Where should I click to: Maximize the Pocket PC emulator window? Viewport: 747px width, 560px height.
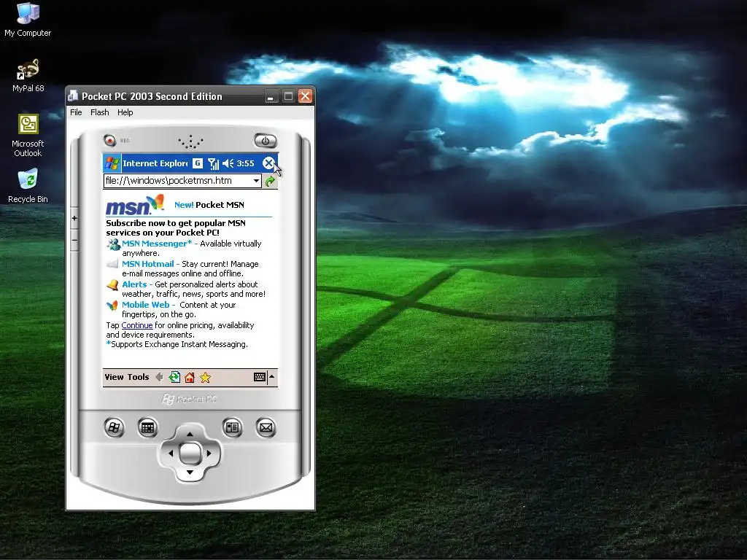coord(288,97)
